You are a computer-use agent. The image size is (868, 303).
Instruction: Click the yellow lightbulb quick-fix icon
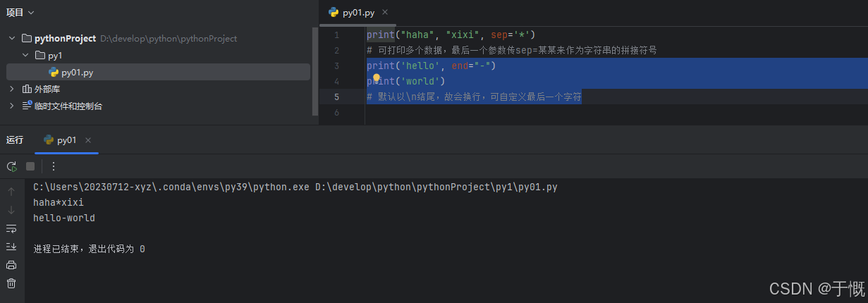click(377, 79)
